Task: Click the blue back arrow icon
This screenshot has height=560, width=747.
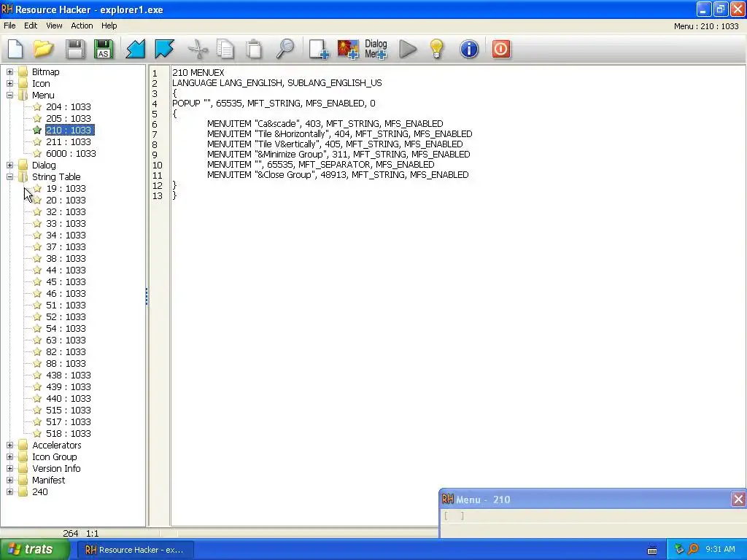Action: point(135,49)
